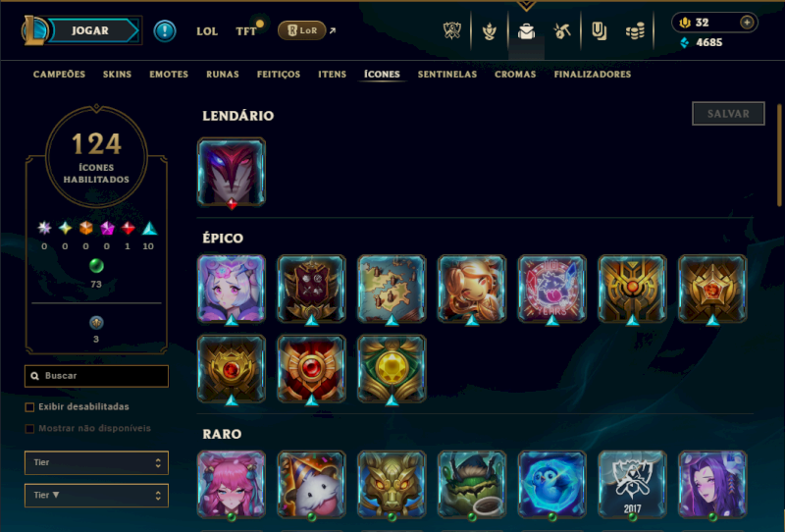Launch LoR via its header button
Viewport: 785px width, 532px height.
(302, 30)
